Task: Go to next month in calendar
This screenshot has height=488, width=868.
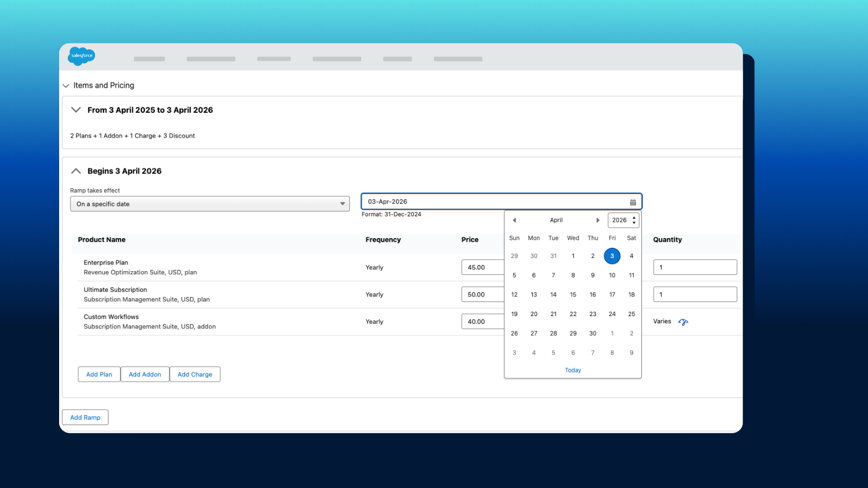Action: click(598, 220)
